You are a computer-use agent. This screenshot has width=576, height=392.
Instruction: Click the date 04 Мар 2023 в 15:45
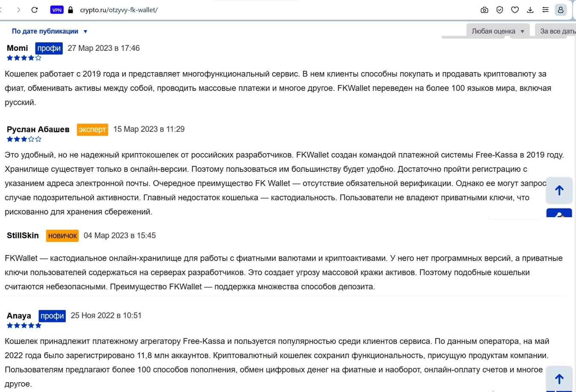pos(120,235)
